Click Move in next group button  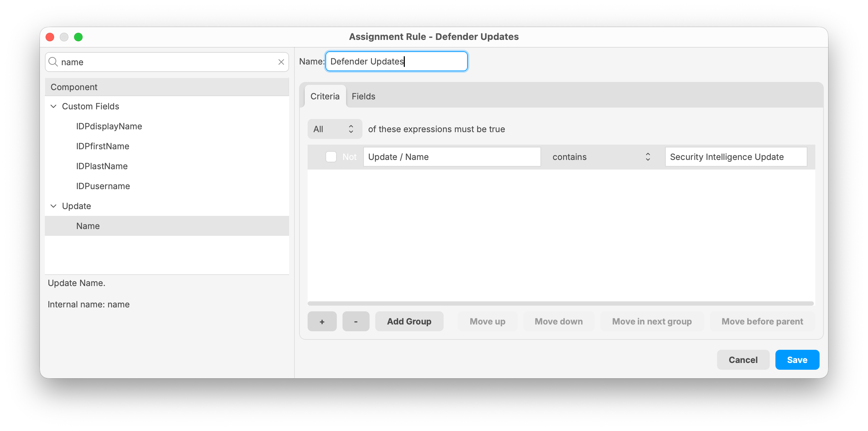(x=652, y=321)
